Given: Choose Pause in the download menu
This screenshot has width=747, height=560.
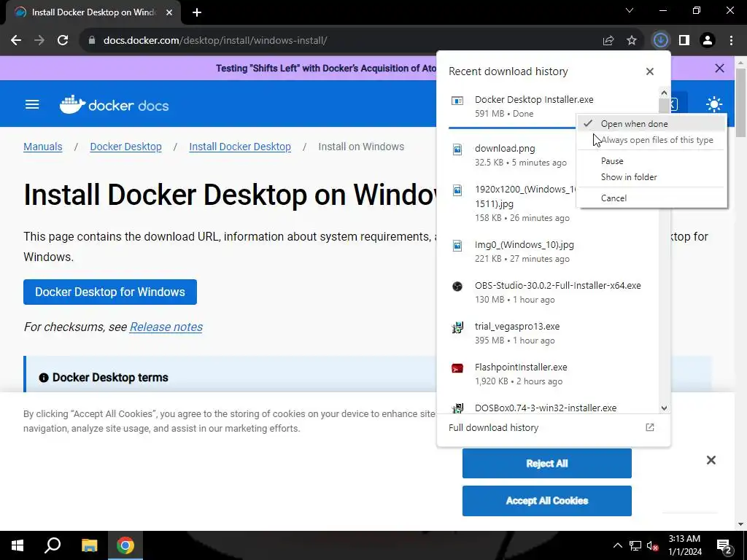Looking at the screenshot, I should coord(651,161).
